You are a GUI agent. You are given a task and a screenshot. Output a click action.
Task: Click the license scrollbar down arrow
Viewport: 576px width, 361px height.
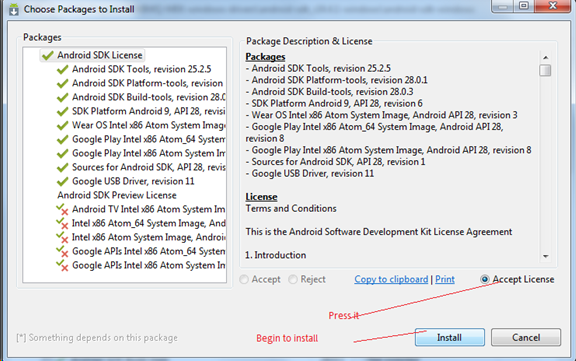[546, 256]
